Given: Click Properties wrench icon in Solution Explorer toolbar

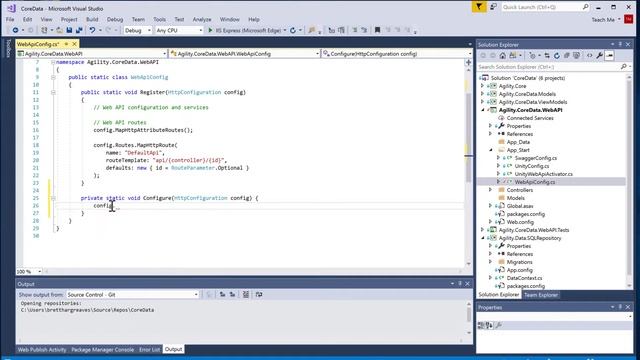Looking at the screenshot, I should [x=599, y=56].
